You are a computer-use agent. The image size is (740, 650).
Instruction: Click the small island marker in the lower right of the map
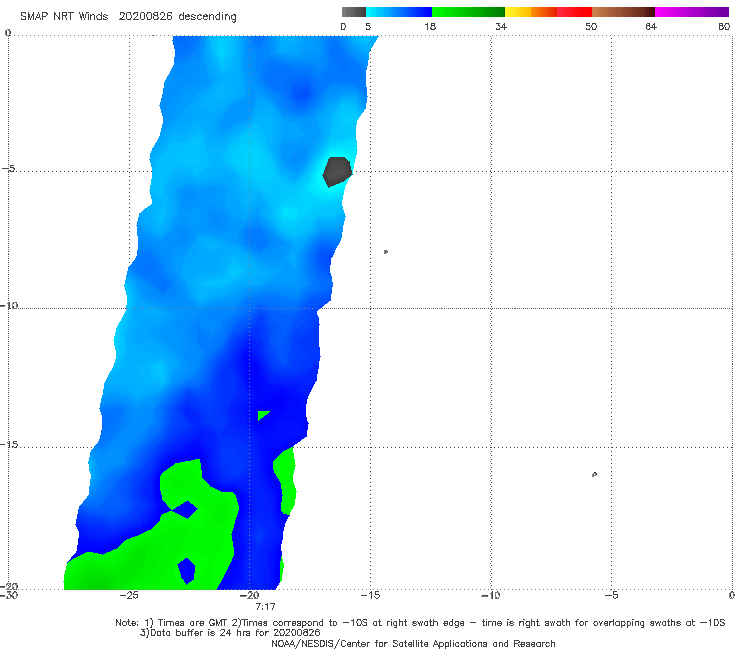tap(594, 474)
